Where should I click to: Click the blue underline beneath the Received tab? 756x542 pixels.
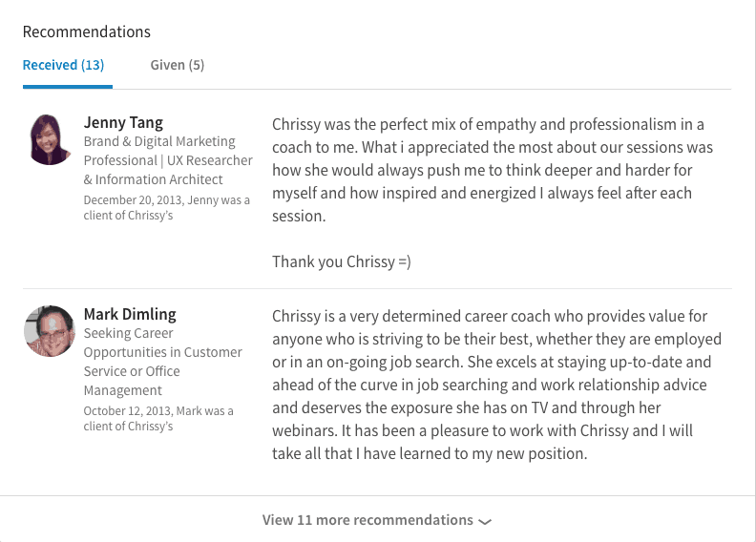coord(68,86)
